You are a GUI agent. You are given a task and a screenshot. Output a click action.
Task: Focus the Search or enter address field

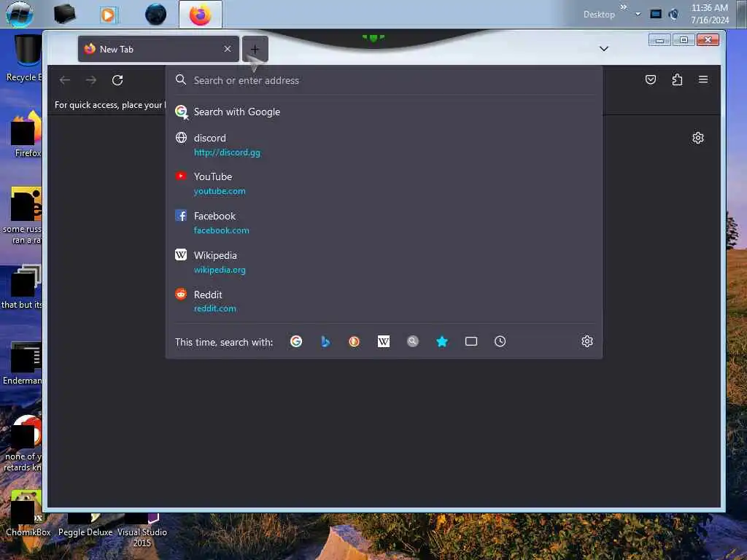[x=384, y=80]
